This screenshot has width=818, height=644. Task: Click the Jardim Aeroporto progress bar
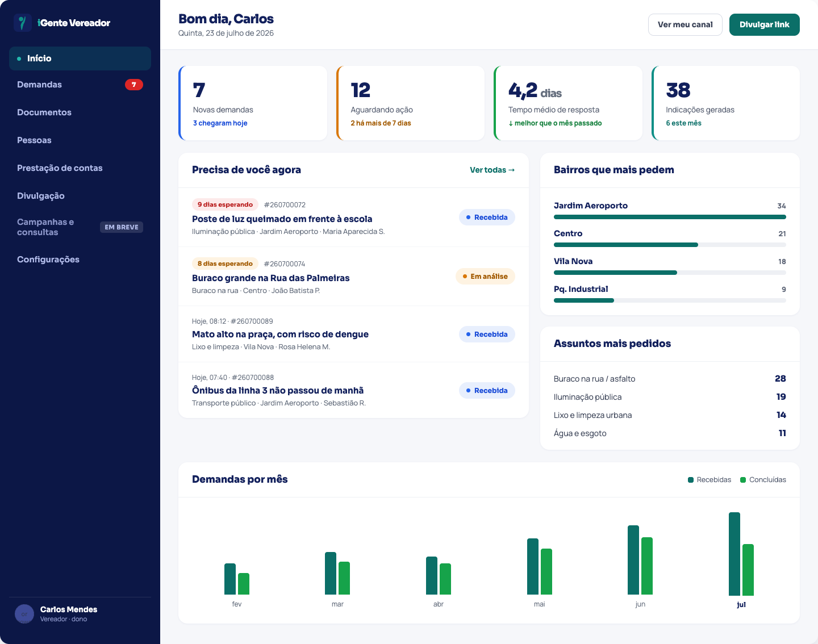point(670,217)
